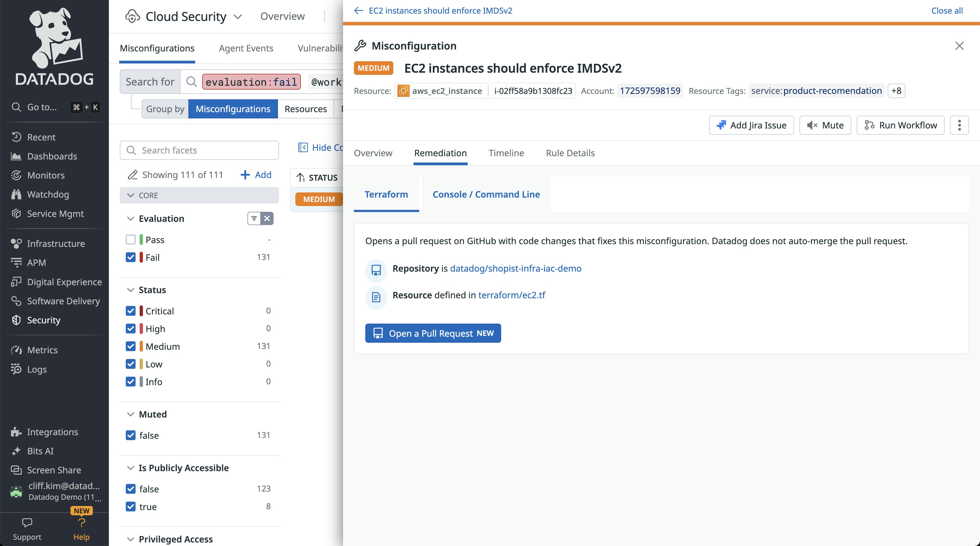Screen dimensions: 980x546
Task: Click the Evaluation facet filter icon
Action: [254, 218]
